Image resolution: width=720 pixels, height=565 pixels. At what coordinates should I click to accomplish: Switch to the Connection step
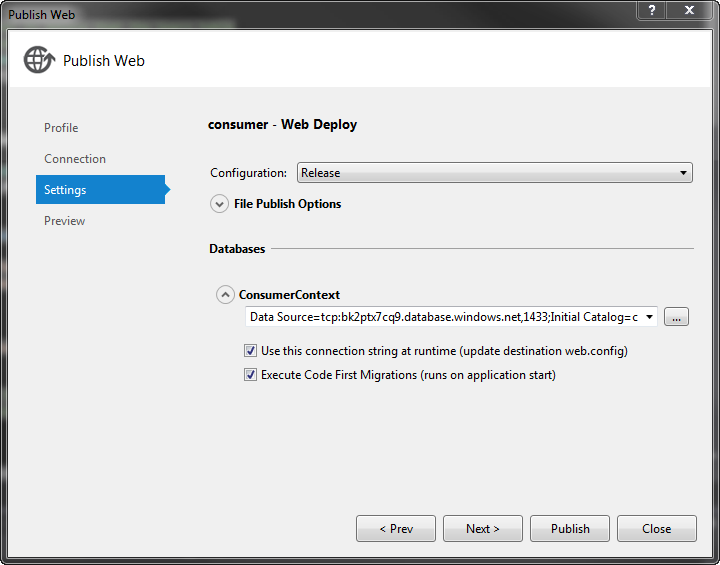click(75, 159)
